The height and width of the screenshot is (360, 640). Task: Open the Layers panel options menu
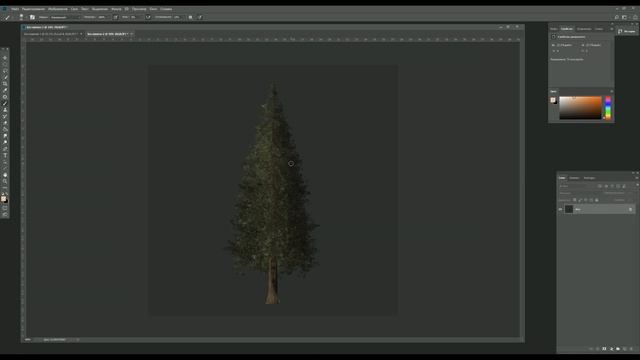[637, 178]
